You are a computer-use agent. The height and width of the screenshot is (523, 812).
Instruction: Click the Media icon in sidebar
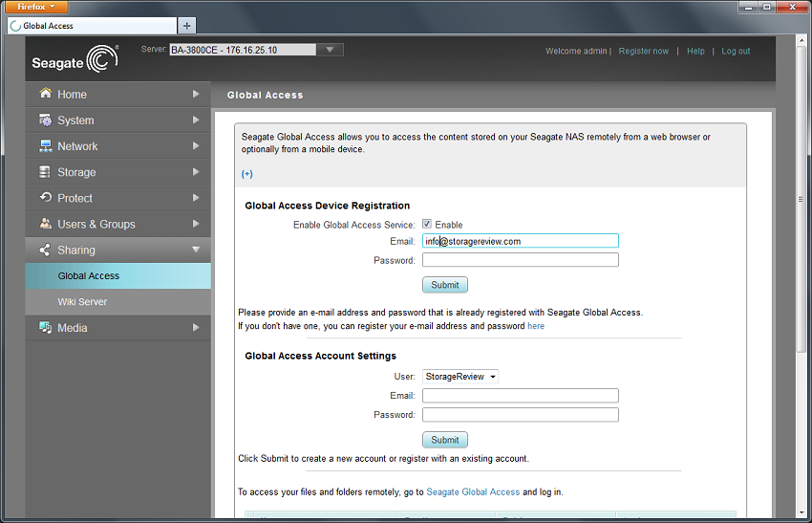click(x=46, y=327)
